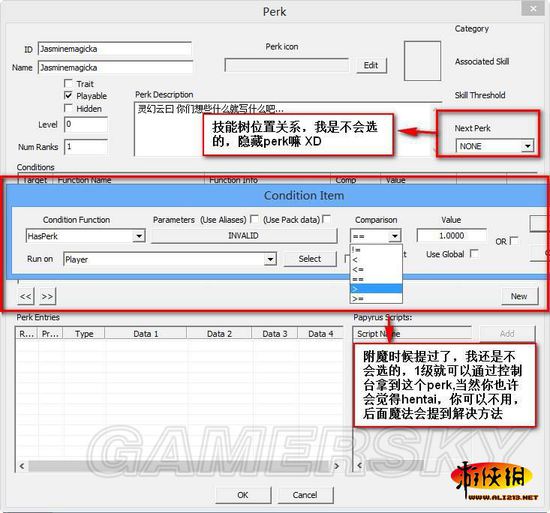Toggle the Use Pack data checkbox
The image size is (550, 513).
(x=326, y=220)
